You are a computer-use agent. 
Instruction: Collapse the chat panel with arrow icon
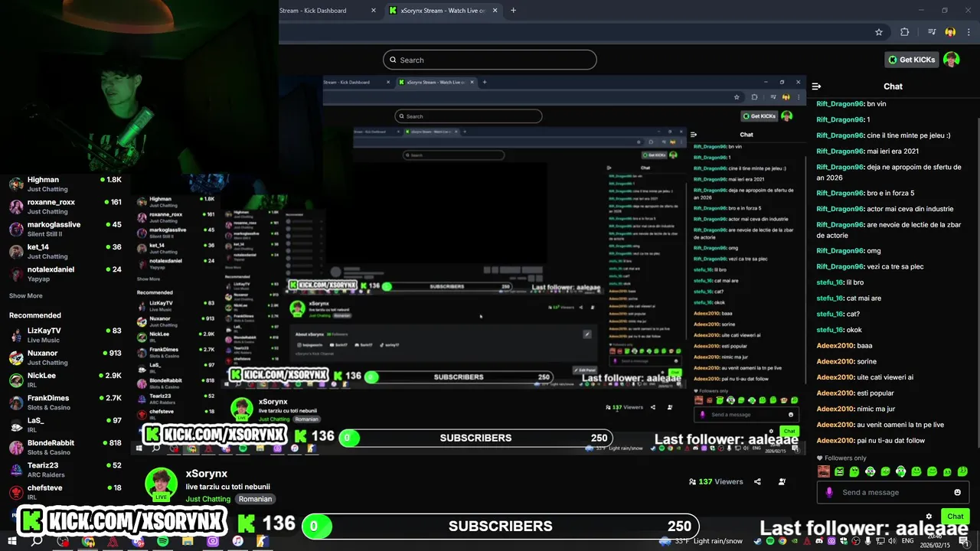click(x=816, y=86)
